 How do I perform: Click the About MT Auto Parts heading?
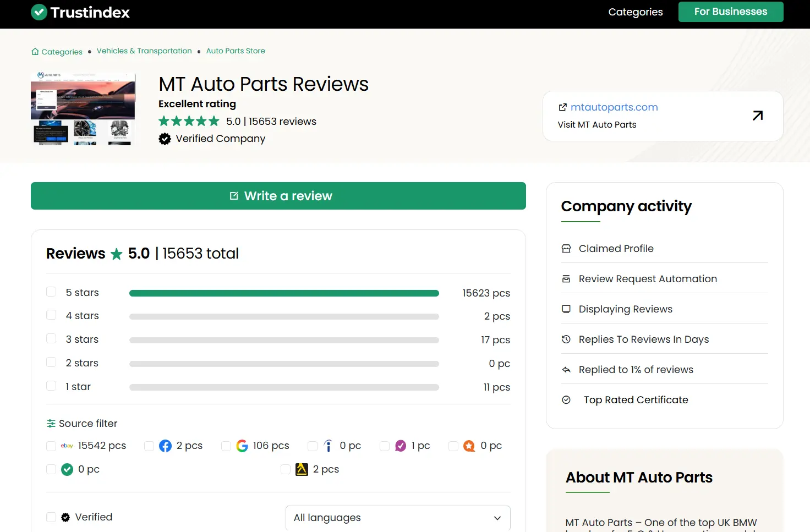pyautogui.click(x=639, y=477)
